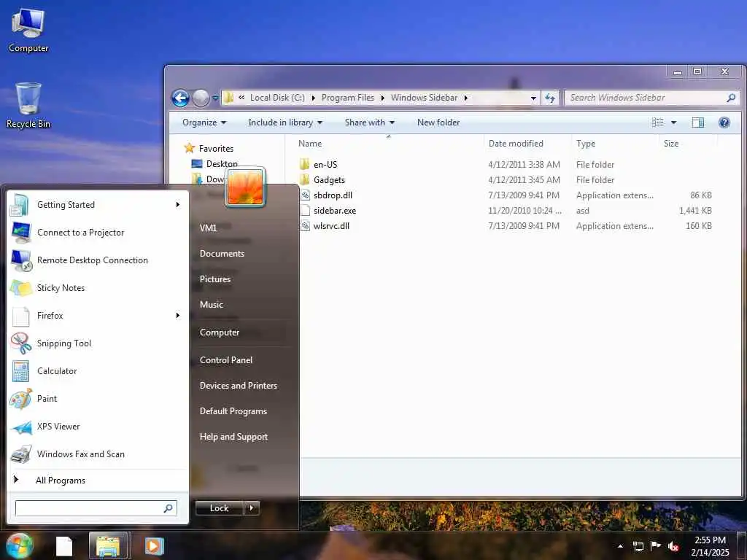
Task: Change view using the view icon
Action: pyautogui.click(x=658, y=122)
